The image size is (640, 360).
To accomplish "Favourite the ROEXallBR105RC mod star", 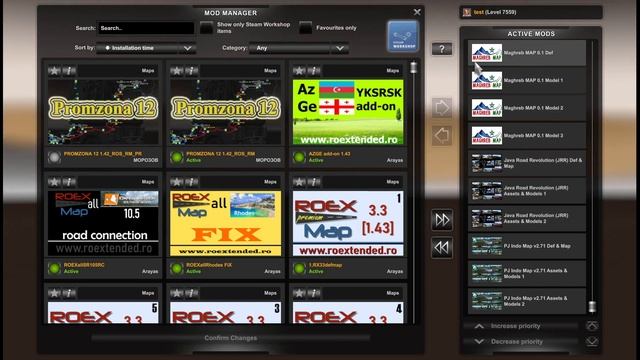I will (x=54, y=182).
